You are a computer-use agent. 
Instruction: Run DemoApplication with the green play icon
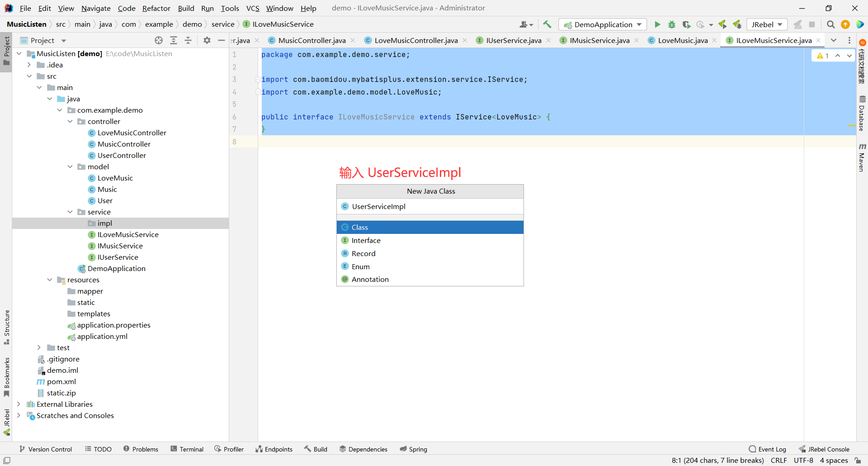[x=657, y=24]
